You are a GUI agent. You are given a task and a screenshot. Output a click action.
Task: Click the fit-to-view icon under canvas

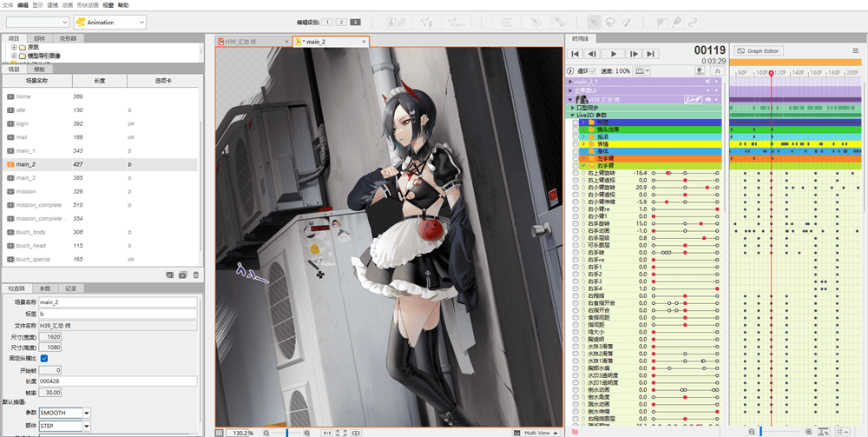point(341,433)
